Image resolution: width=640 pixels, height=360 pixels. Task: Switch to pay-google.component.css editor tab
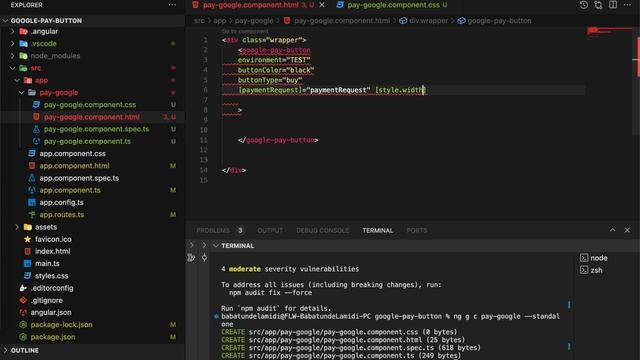click(x=393, y=5)
